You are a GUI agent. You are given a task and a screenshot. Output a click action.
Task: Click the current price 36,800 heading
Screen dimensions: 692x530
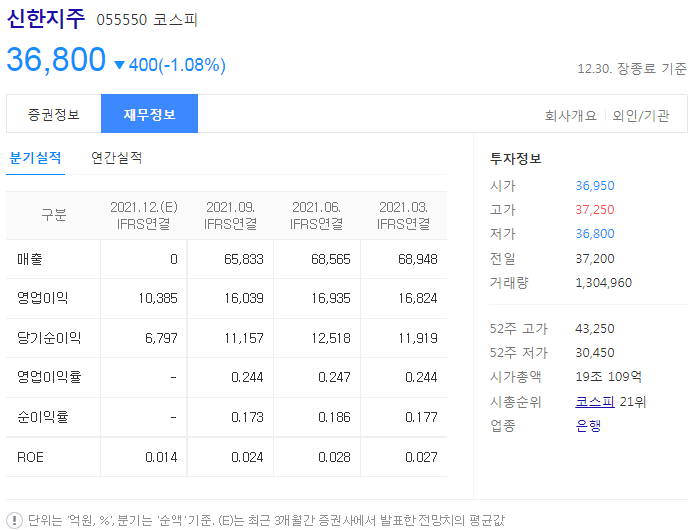pyautogui.click(x=56, y=59)
